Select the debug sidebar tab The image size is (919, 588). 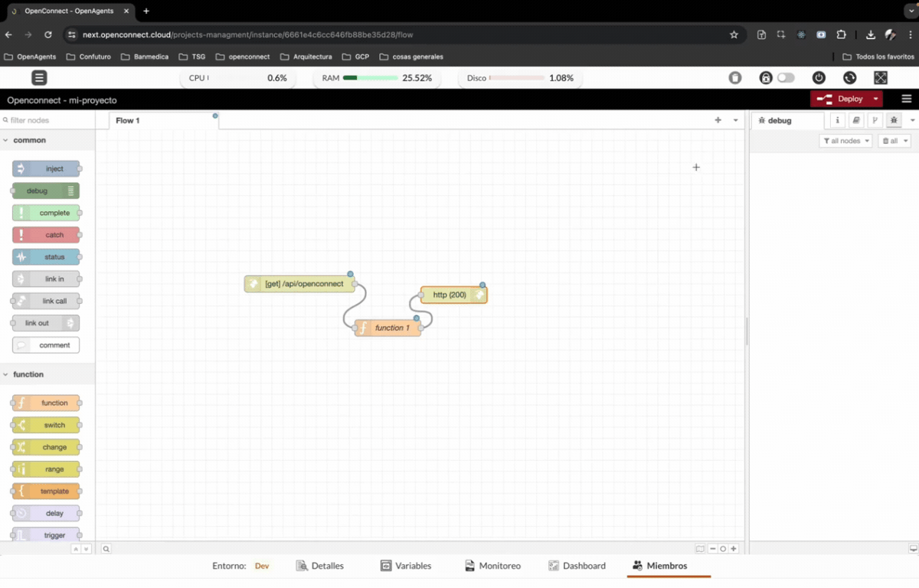click(x=787, y=120)
